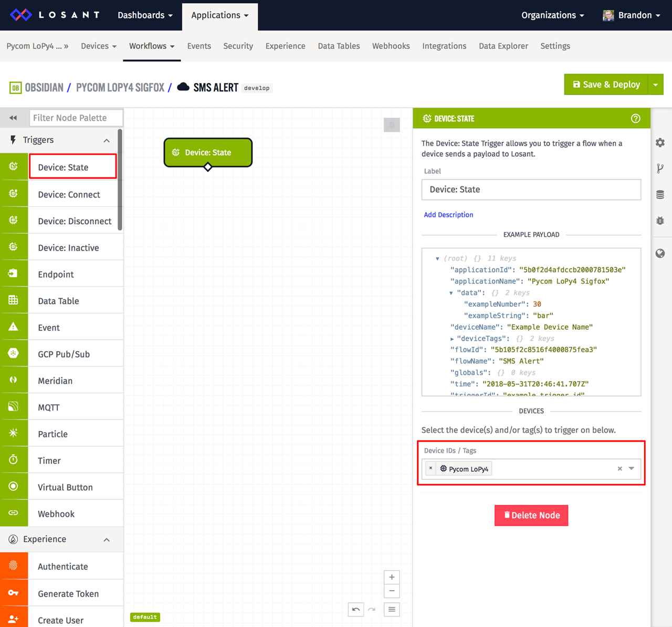Clear all selected Device IDs / Tags

point(620,469)
